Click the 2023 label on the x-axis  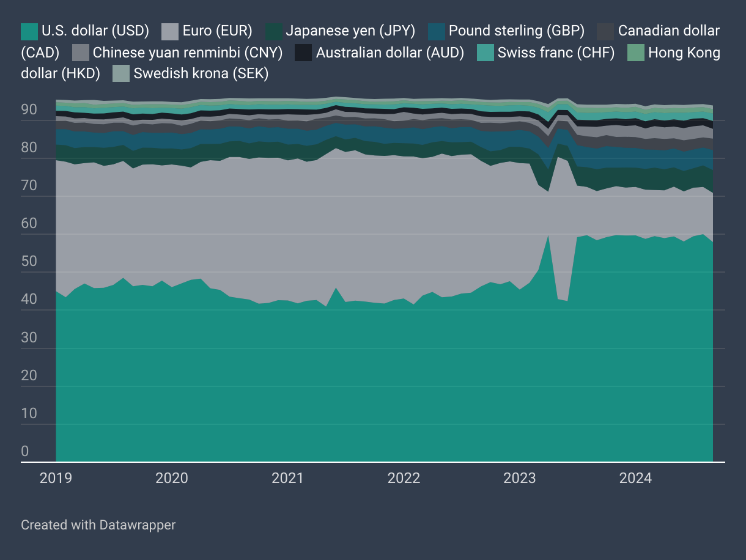(520, 478)
